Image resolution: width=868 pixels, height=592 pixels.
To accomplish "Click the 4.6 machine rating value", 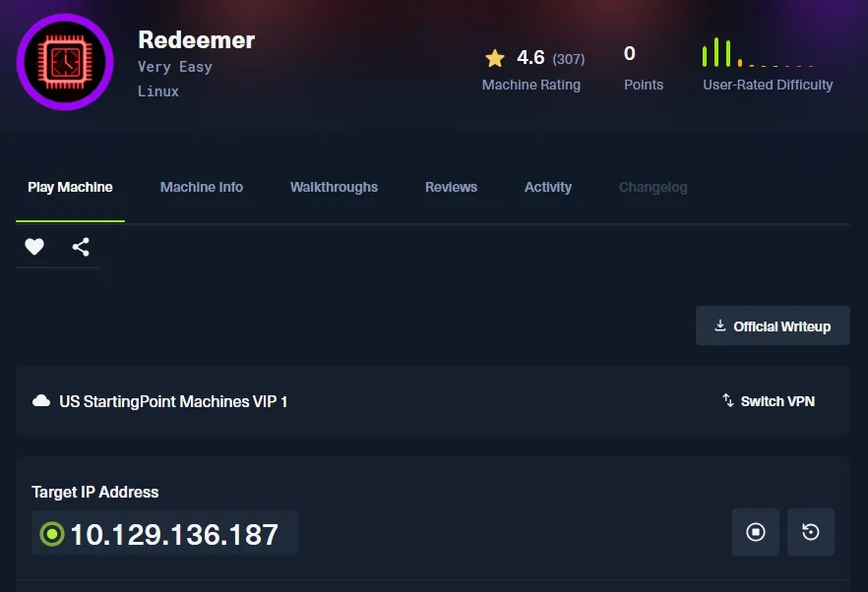I will [530, 58].
